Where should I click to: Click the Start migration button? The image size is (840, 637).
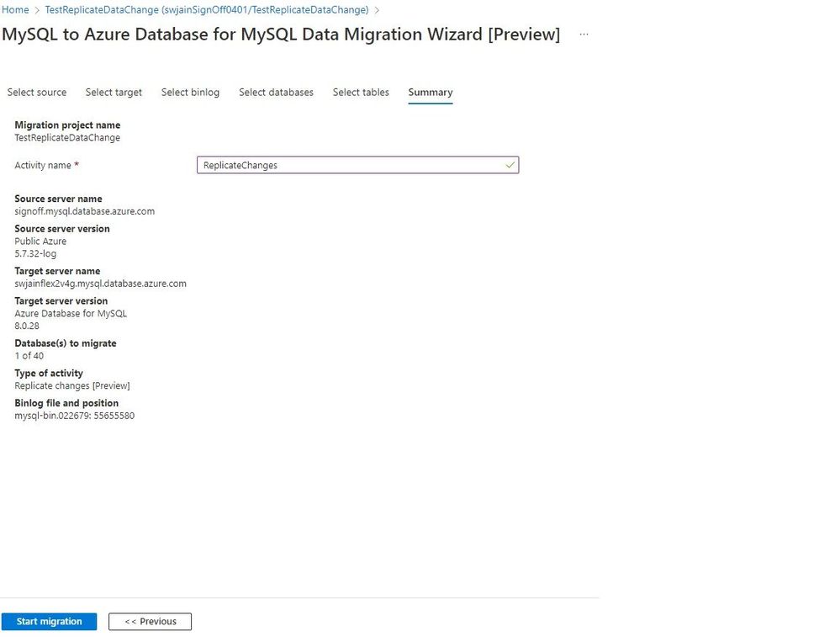(50, 622)
